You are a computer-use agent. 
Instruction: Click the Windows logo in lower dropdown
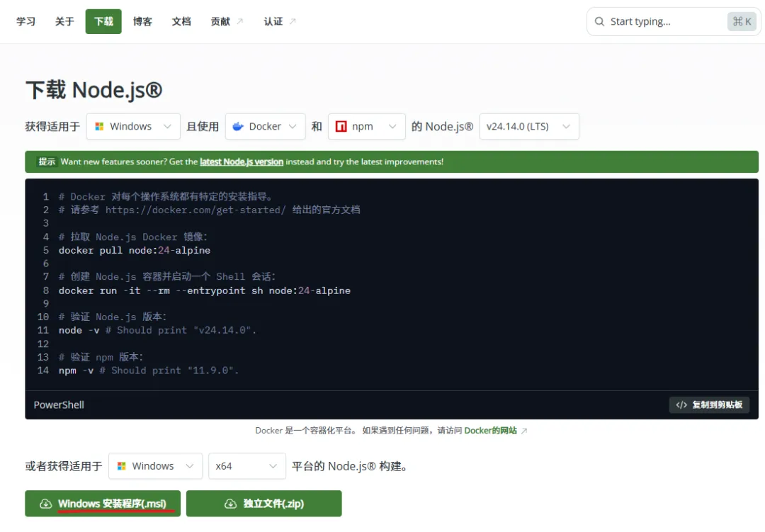click(x=122, y=466)
